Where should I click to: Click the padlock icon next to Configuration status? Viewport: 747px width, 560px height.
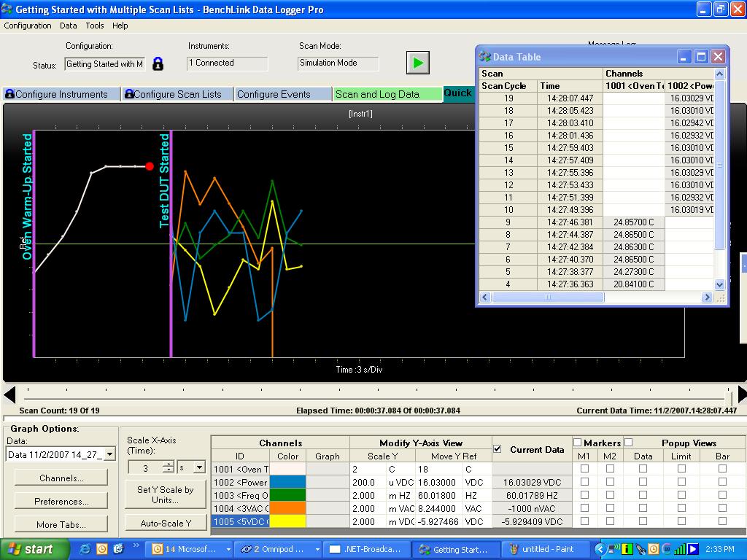[x=158, y=63]
